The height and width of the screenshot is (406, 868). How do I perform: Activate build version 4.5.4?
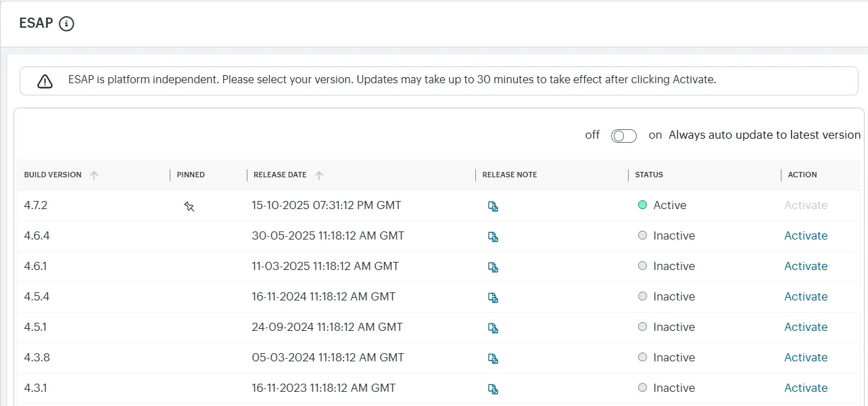click(x=806, y=296)
